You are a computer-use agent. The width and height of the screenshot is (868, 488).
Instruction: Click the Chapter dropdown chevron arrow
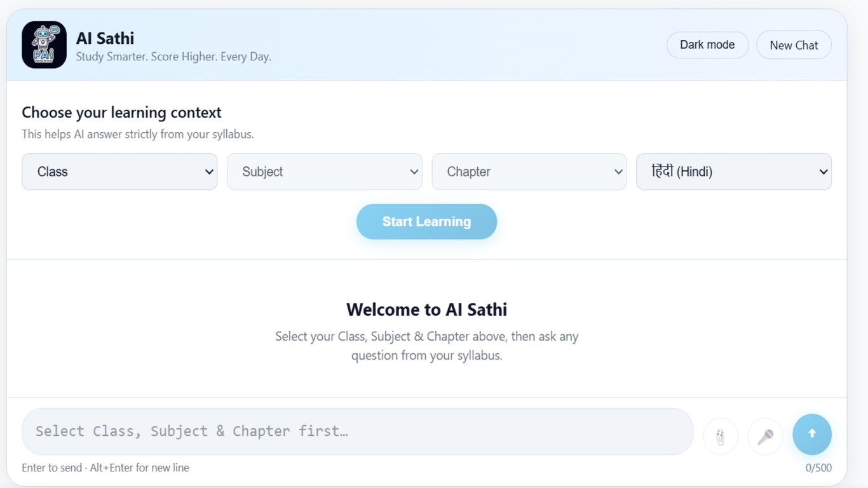[618, 172]
